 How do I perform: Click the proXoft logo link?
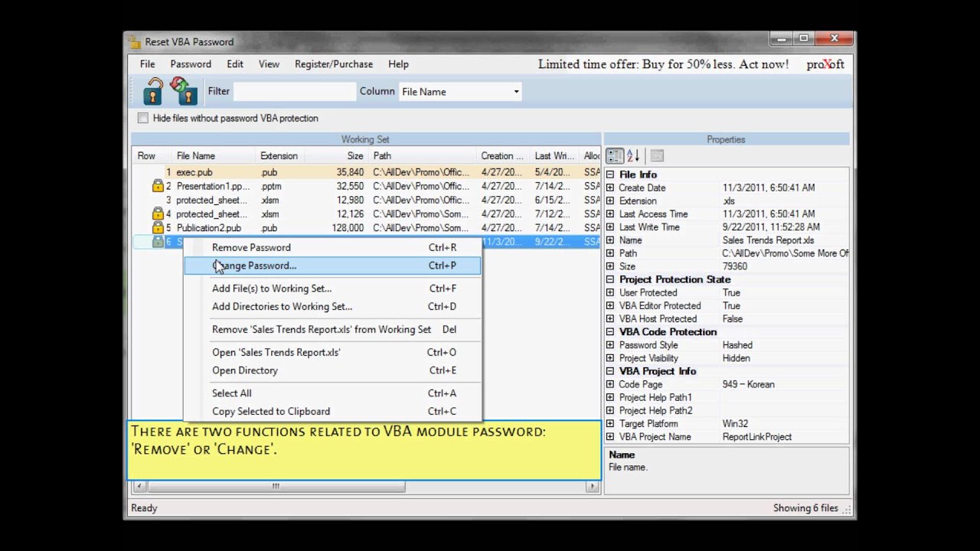point(825,64)
